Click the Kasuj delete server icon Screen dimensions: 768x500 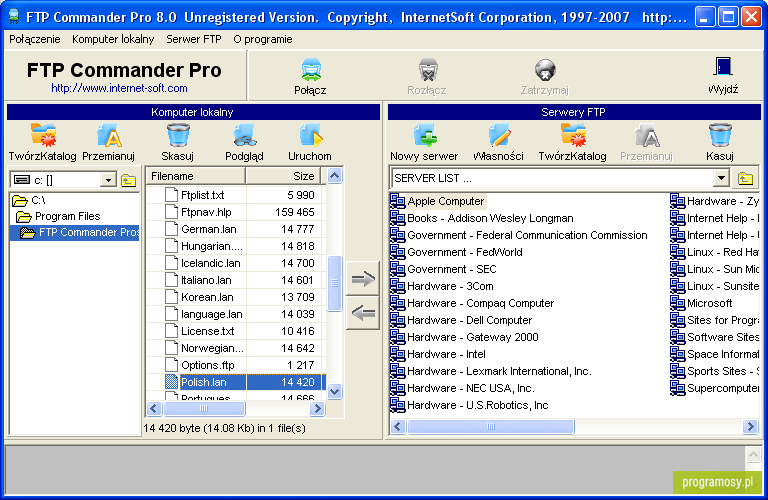(x=720, y=135)
